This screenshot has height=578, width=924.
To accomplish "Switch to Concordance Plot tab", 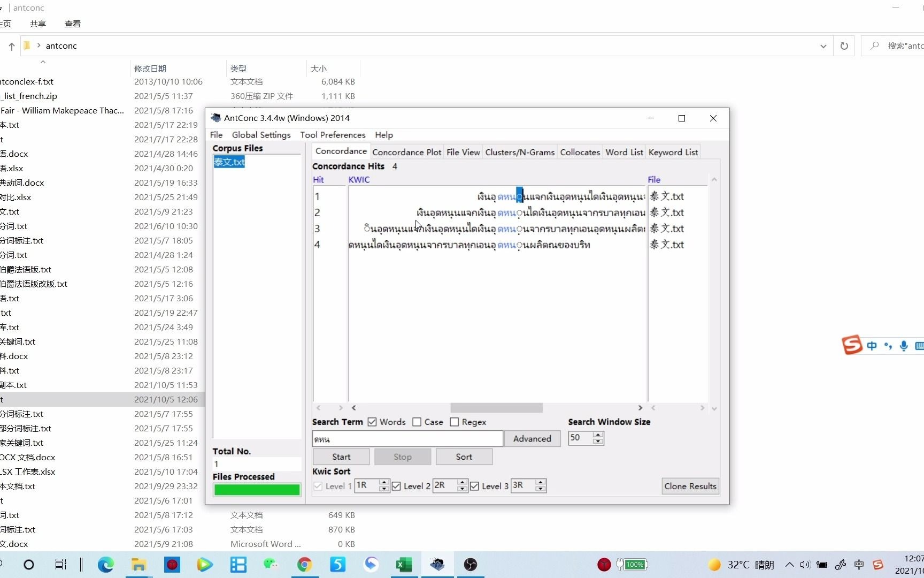I will 407,152.
